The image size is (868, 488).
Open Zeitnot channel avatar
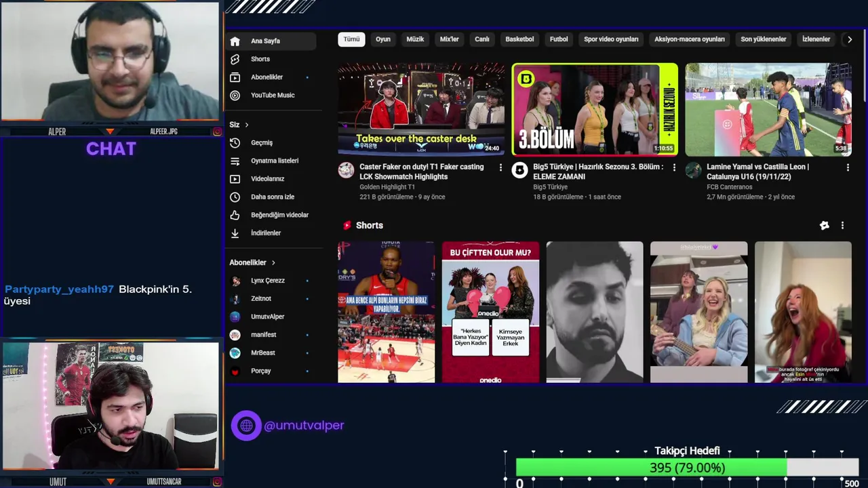point(235,299)
